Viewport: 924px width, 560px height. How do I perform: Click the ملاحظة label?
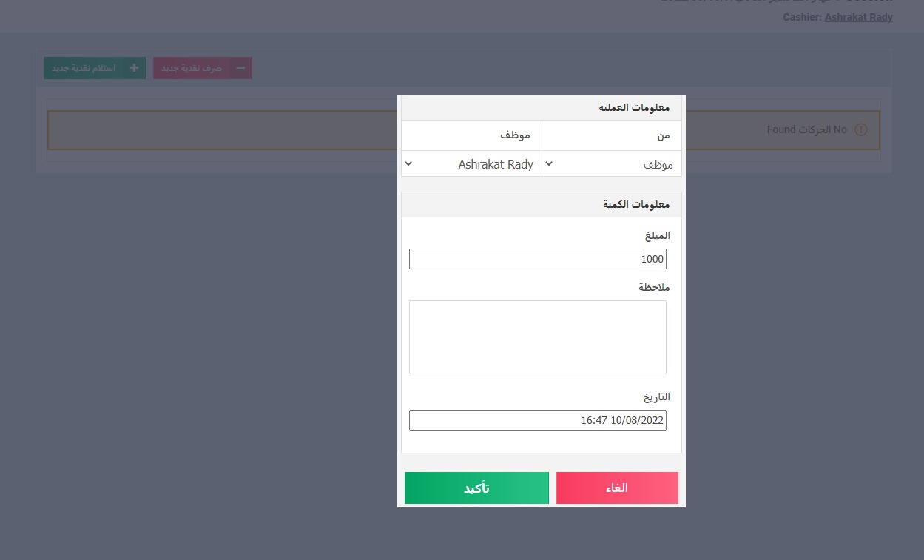click(x=655, y=287)
